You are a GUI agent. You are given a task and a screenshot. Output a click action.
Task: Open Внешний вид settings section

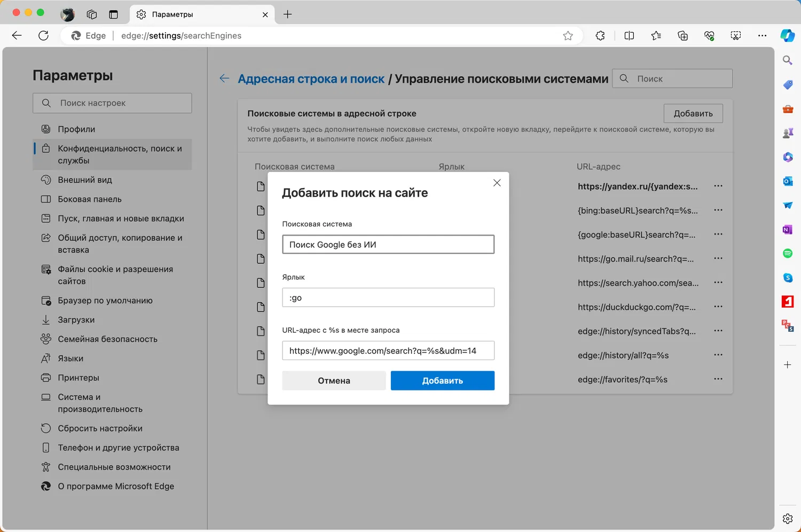click(x=85, y=180)
